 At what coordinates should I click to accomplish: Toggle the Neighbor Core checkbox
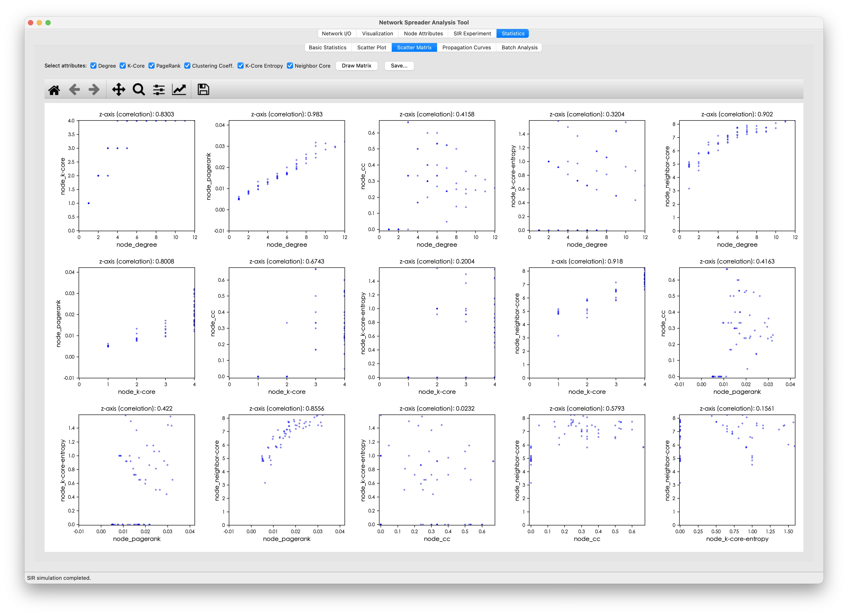coord(290,66)
